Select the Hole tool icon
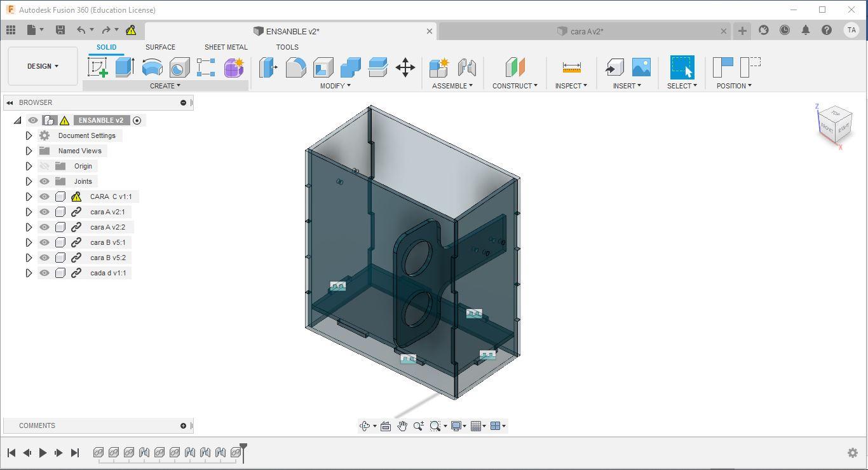 pos(179,67)
